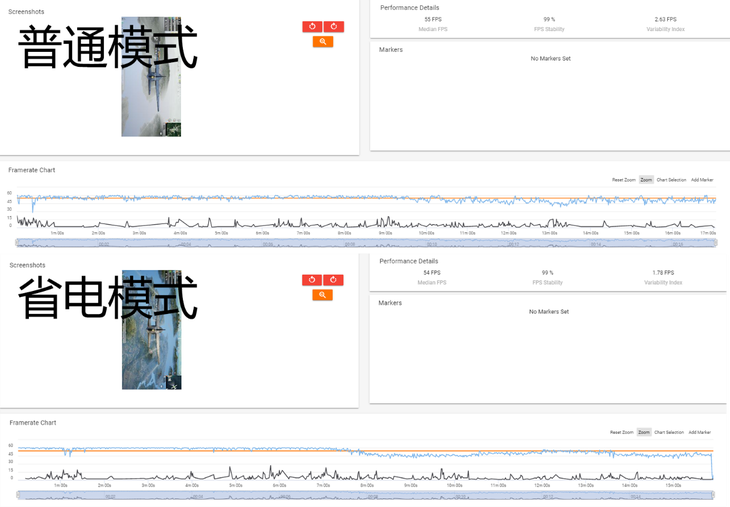Select Zoom mode on the 15-minute framerate chart
730x507 pixels.
(x=644, y=433)
